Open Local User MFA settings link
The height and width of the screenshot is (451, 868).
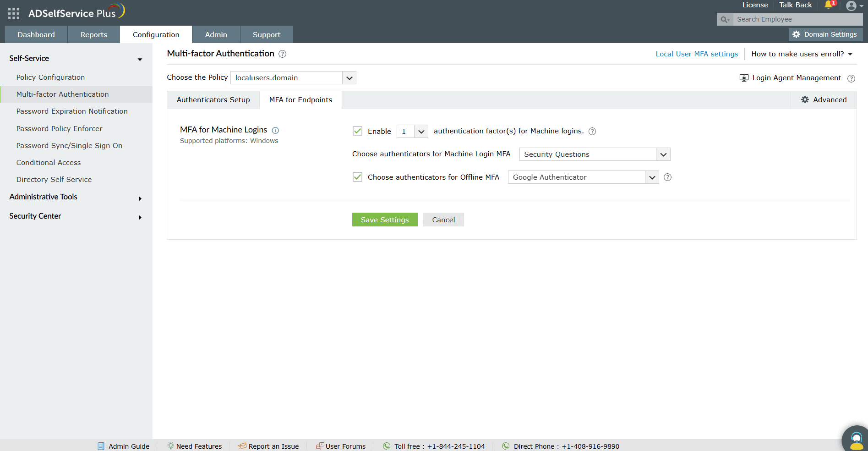point(697,54)
